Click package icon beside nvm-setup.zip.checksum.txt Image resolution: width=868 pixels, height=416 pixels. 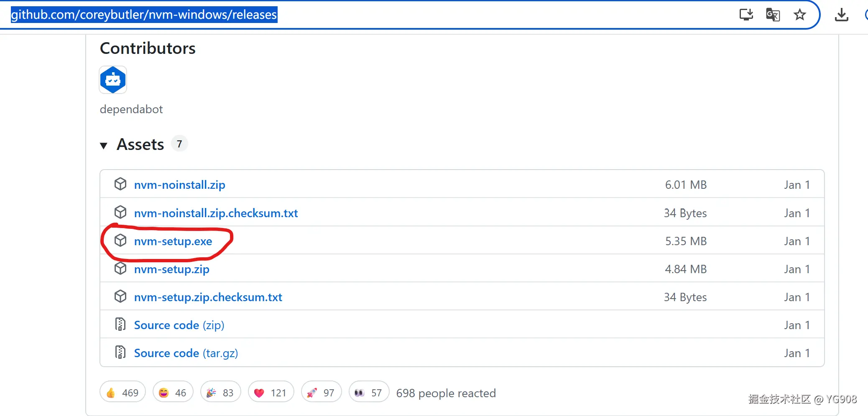click(x=120, y=297)
